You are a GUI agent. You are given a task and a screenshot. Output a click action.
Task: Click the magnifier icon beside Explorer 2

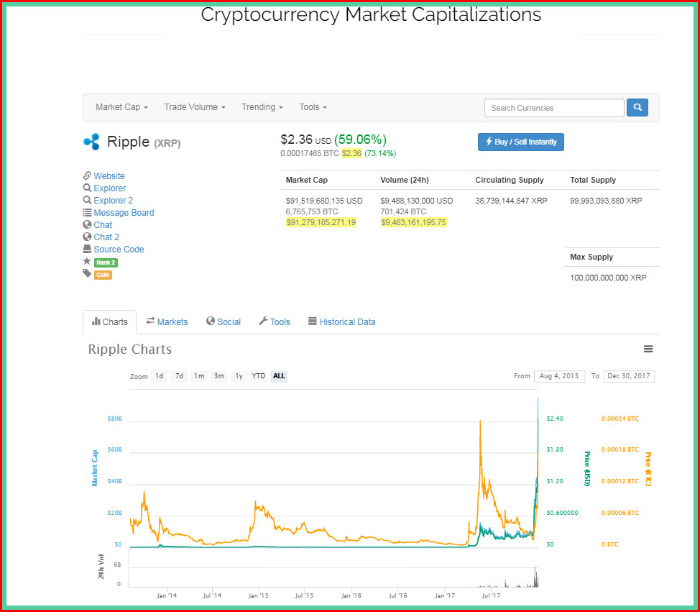click(87, 200)
